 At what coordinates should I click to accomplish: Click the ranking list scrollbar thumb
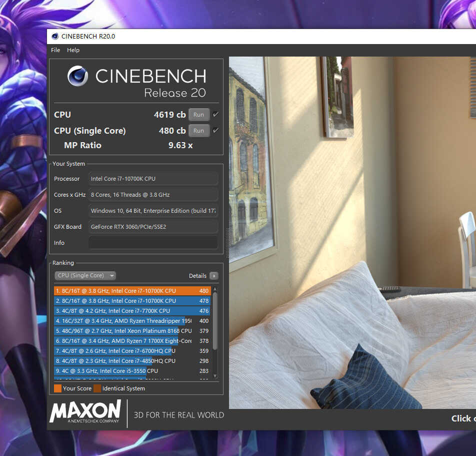tap(215, 321)
